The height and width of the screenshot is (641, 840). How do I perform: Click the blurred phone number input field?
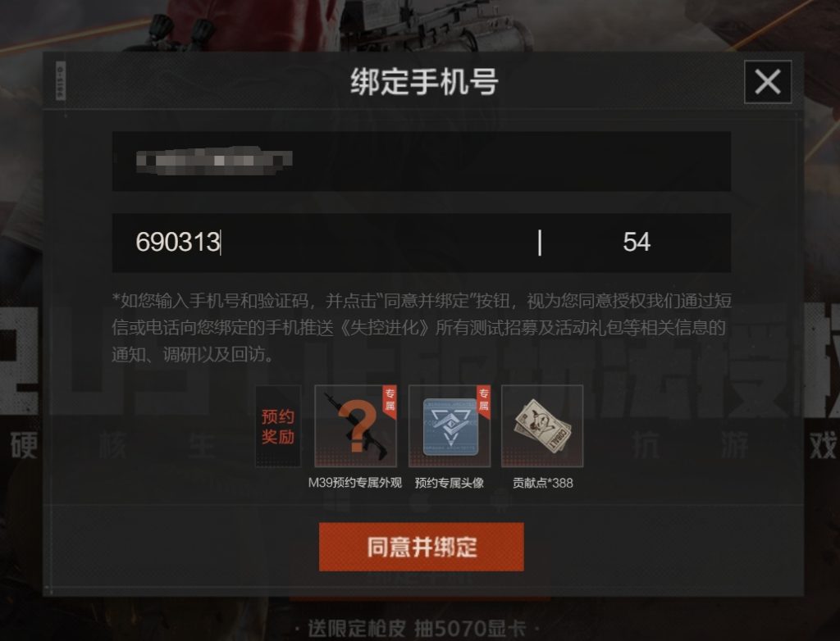click(x=421, y=161)
